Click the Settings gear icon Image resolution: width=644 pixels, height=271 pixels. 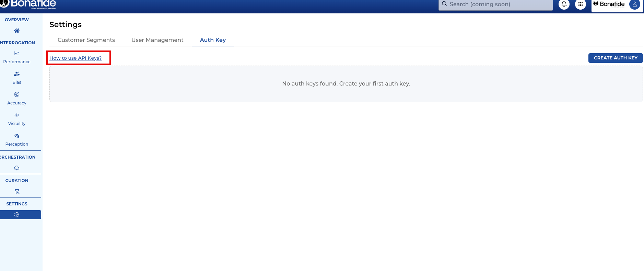(x=17, y=215)
